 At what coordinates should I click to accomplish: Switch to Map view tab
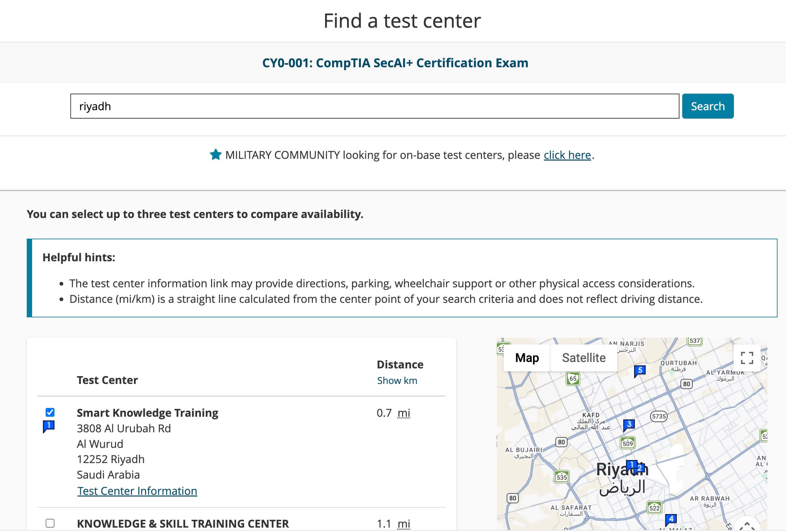[x=527, y=358]
